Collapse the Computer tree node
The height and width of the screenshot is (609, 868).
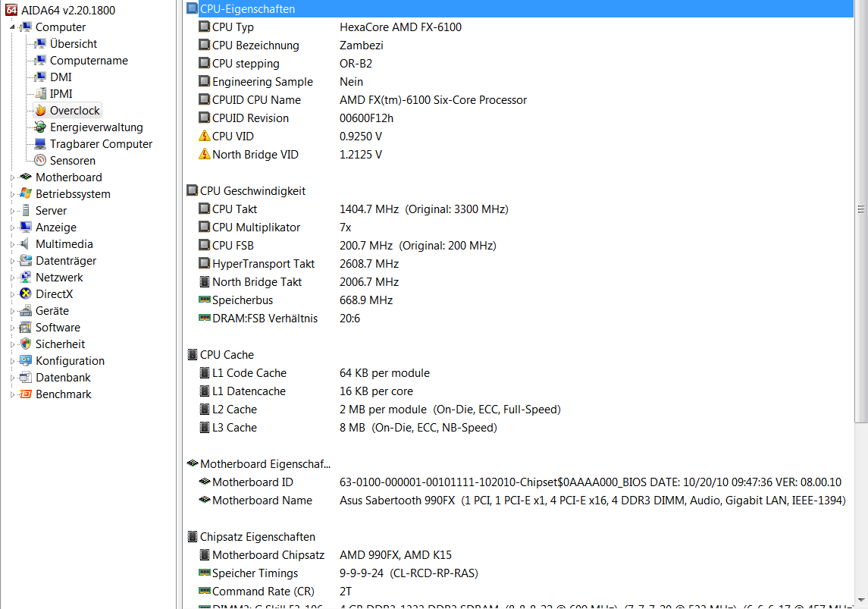(12, 27)
